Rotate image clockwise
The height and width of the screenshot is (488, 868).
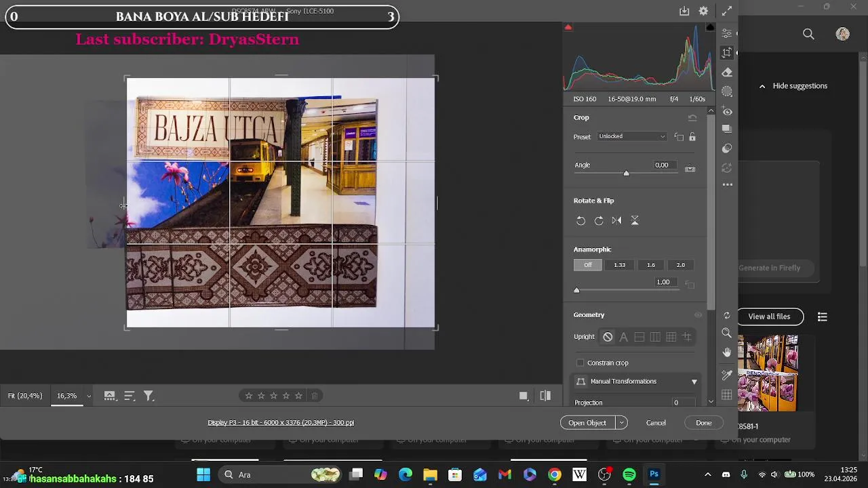(x=599, y=220)
